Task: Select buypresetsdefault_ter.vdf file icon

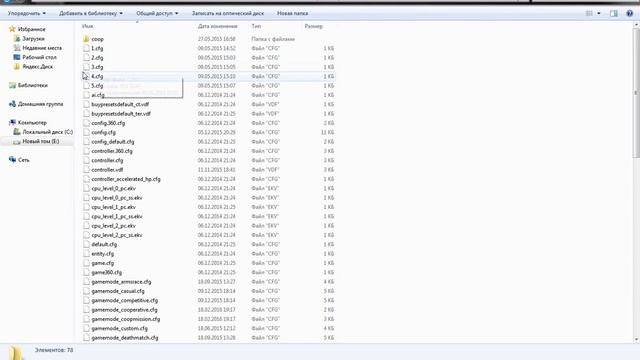Action: click(86, 113)
